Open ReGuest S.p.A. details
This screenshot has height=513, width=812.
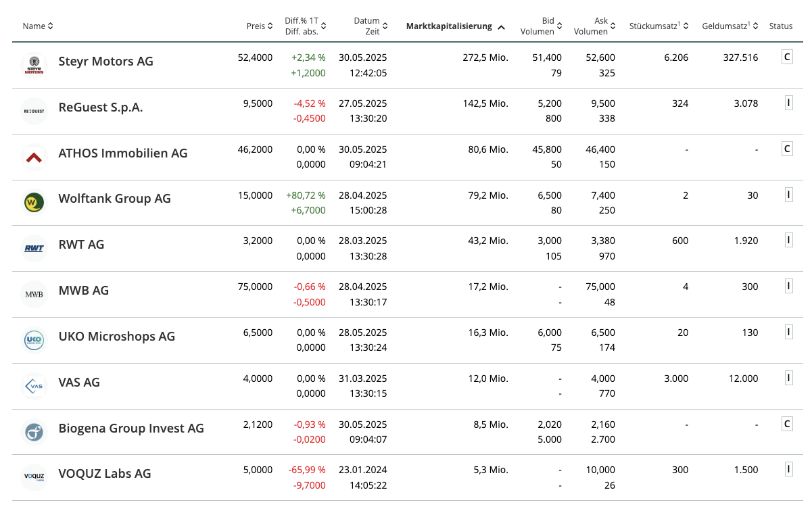(101, 107)
